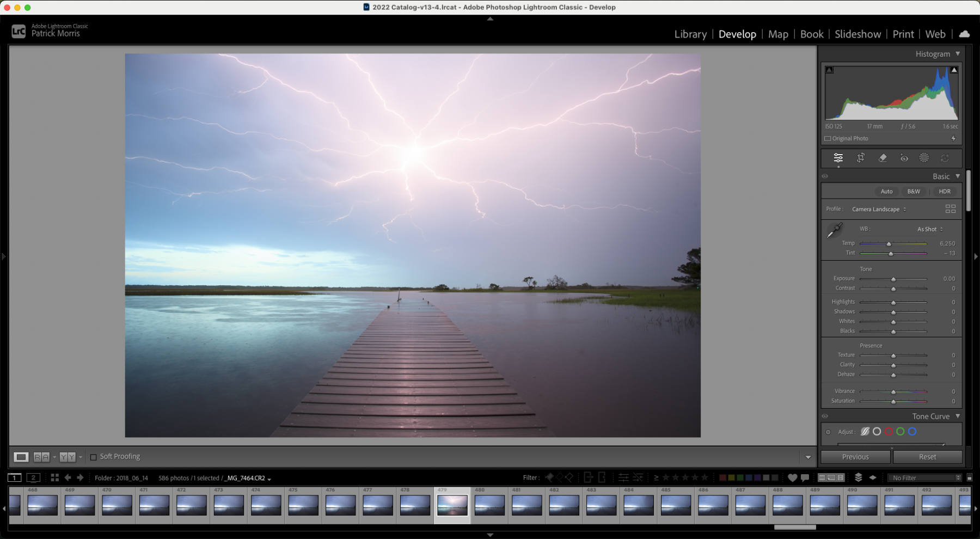Pick the White Balance Selector eyedropper
The height and width of the screenshot is (539, 980).
click(835, 230)
